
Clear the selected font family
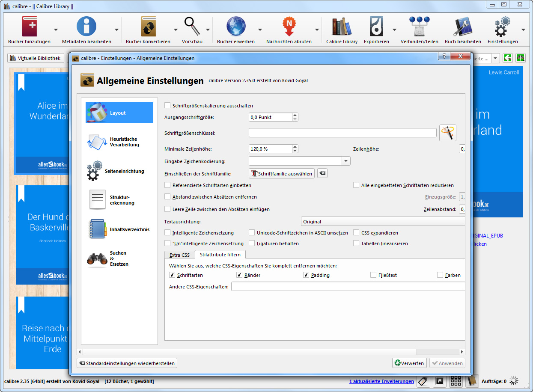click(x=323, y=173)
